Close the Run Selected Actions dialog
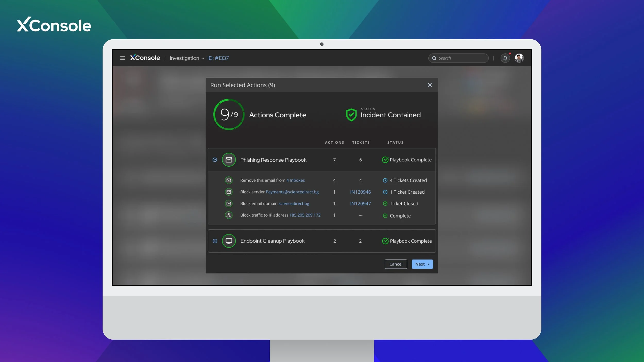This screenshot has width=644, height=362. [x=430, y=85]
